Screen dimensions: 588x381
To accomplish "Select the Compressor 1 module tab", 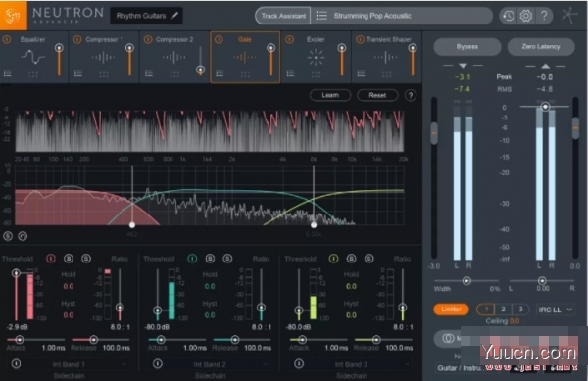I will click(x=104, y=58).
